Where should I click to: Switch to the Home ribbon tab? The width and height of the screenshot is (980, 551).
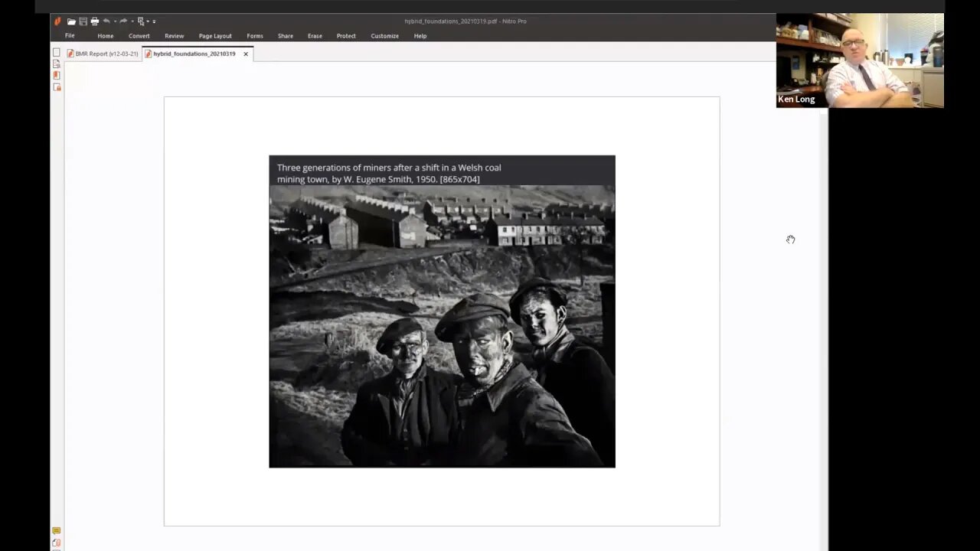(106, 36)
